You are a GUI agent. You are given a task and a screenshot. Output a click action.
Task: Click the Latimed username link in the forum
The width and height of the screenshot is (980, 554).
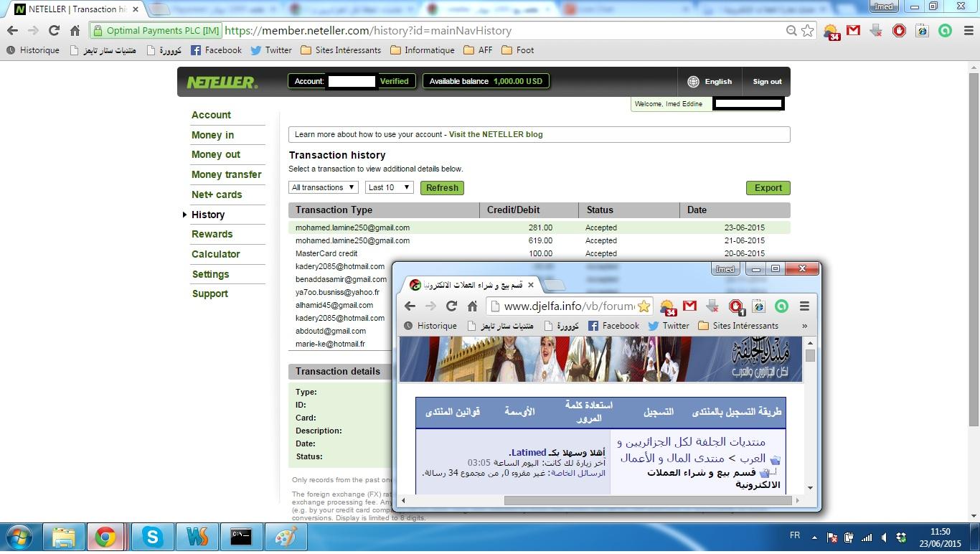[x=529, y=453]
